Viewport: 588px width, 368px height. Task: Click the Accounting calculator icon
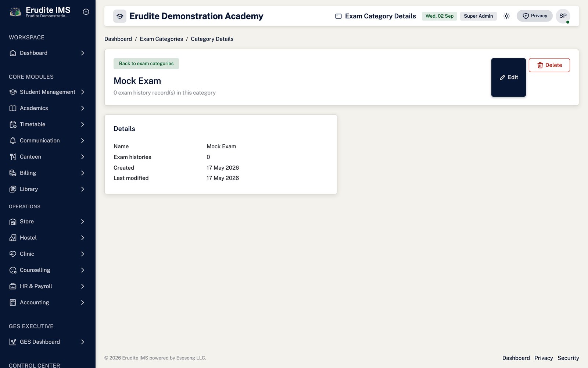[x=13, y=302]
